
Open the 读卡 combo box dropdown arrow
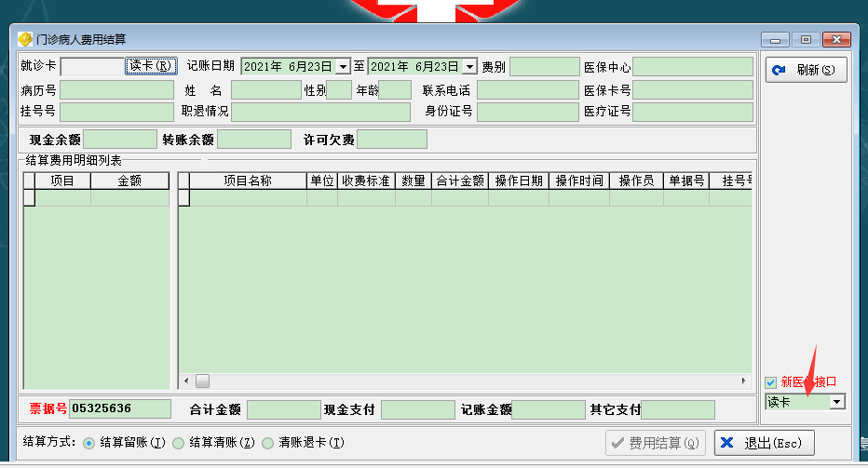point(837,402)
